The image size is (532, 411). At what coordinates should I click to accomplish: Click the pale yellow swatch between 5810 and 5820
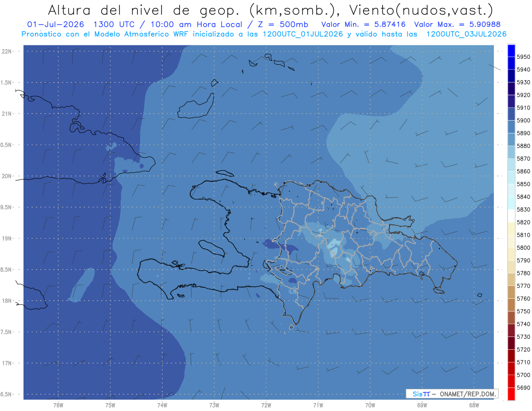pos(511,228)
